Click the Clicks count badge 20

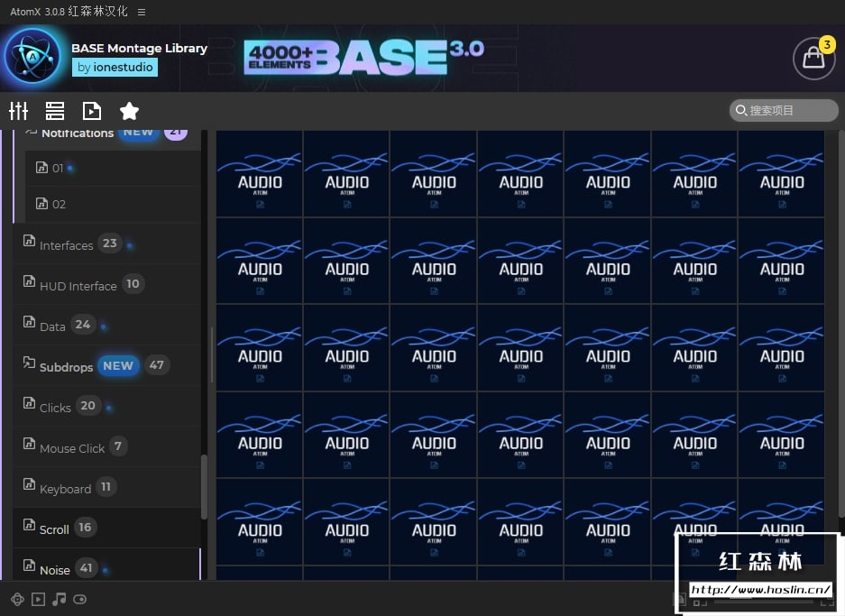point(87,406)
